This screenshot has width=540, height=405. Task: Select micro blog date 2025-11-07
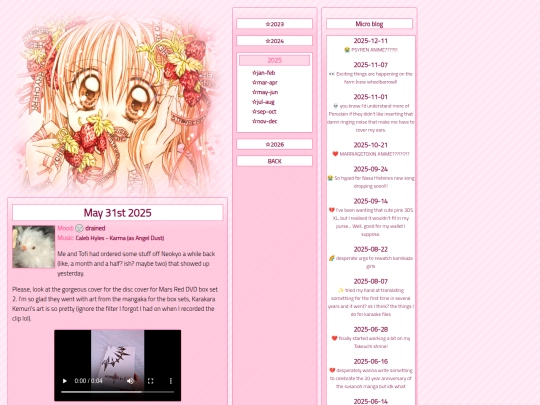371,65
